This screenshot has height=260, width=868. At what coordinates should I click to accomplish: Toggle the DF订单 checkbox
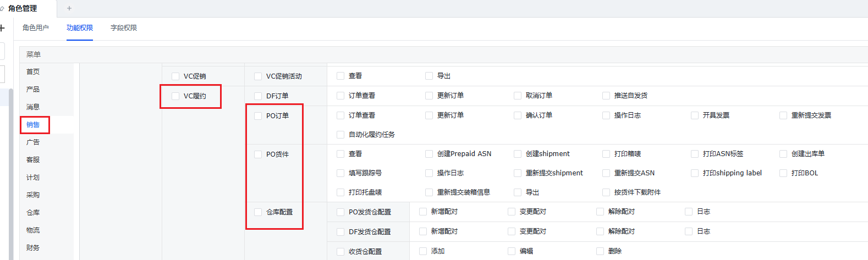tap(258, 96)
